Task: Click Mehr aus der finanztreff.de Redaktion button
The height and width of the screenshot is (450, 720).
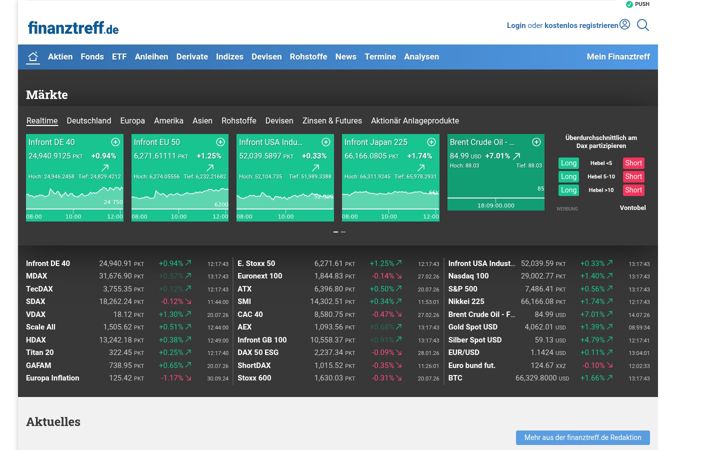Action: click(x=583, y=438)
